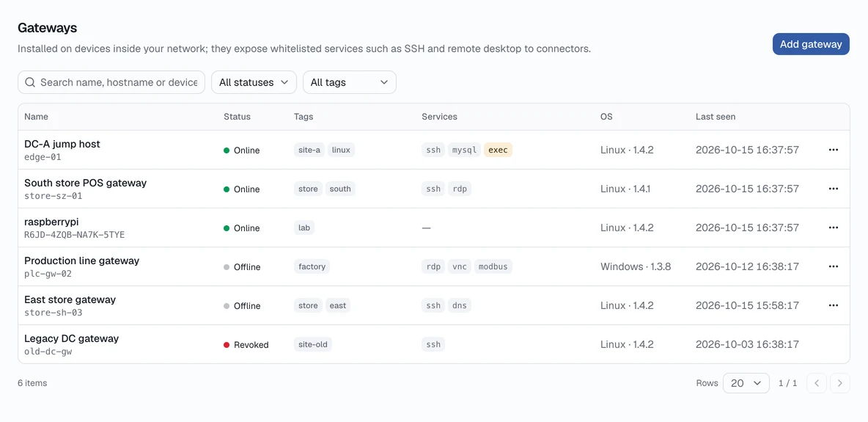
Task: Click the R6JD-4ZQB-NA7K-5TYE device ID
Action: 75,235
